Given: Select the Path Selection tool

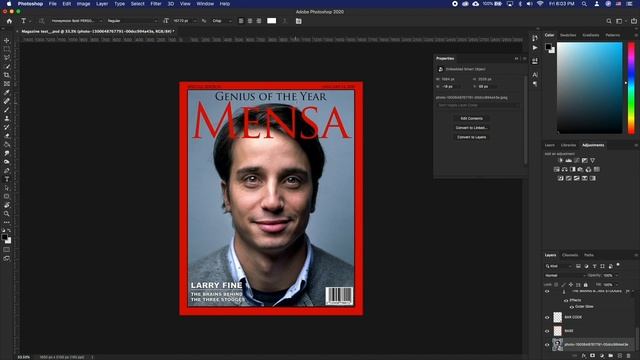Looking at the screenshot, I should click(7, 188).
